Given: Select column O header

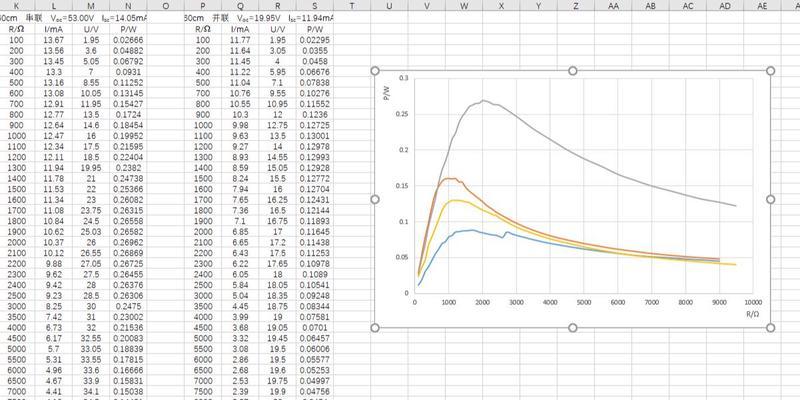Looking at the screenshot, I should (166, 6).
